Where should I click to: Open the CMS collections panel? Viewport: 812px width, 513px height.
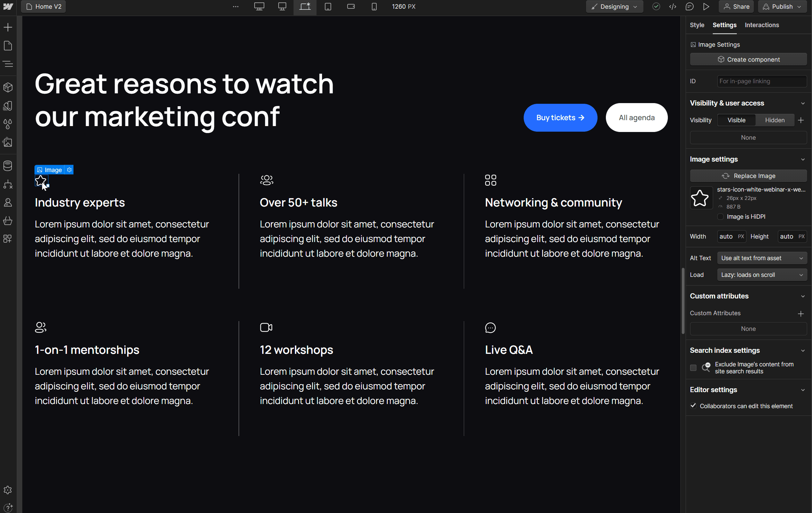[x=8, y=166]
